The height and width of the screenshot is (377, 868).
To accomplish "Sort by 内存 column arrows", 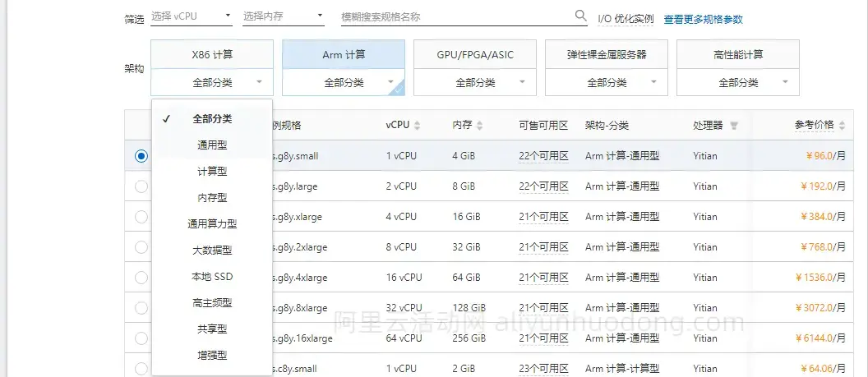I will (x=479, y=126).
